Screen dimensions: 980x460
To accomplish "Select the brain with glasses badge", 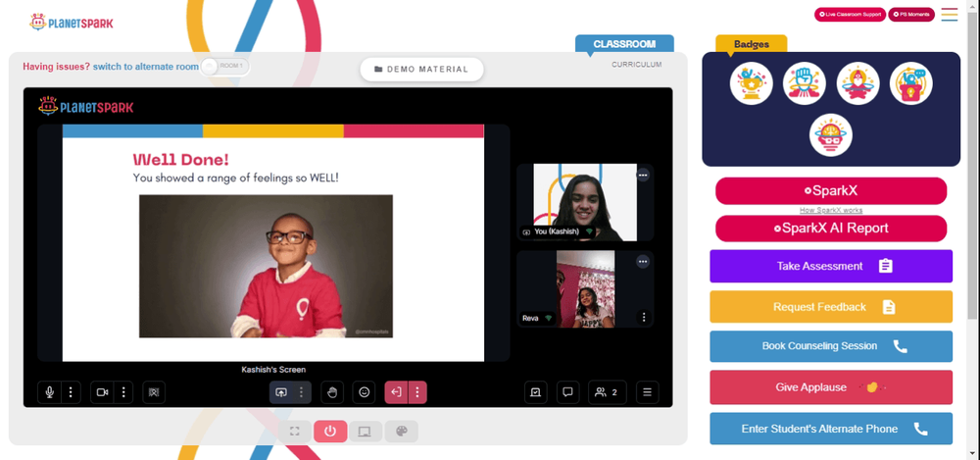I will pyautogui.click(x=831, y=134).
